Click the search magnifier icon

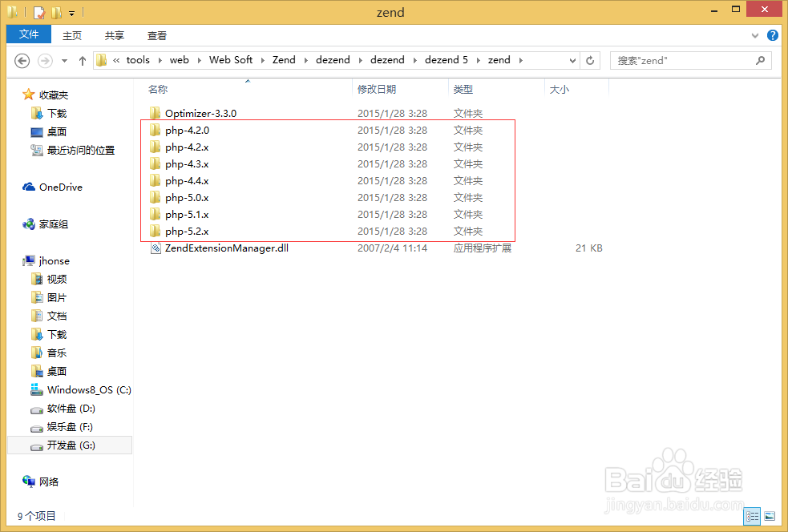761,60
